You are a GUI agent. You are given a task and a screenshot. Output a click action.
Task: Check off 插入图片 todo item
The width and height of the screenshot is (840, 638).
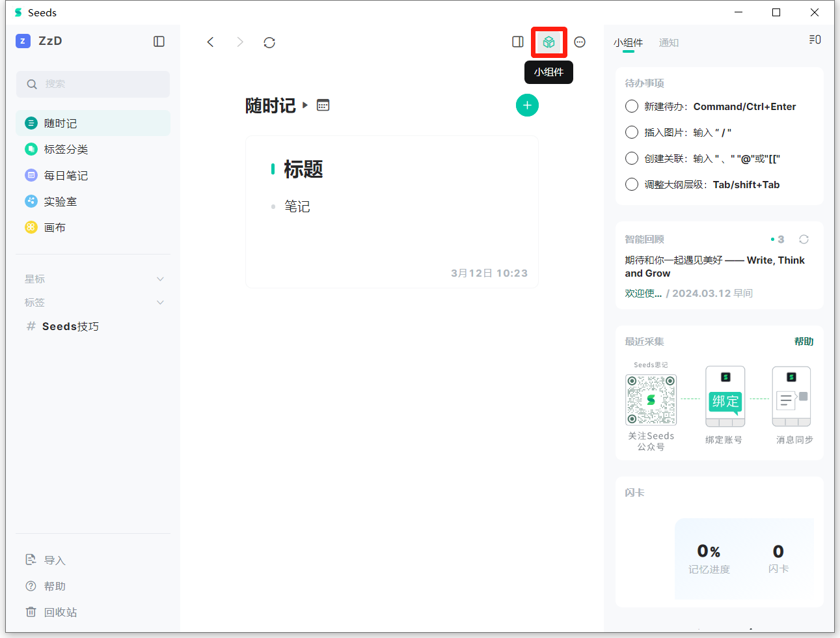click(x=632, y=132)
